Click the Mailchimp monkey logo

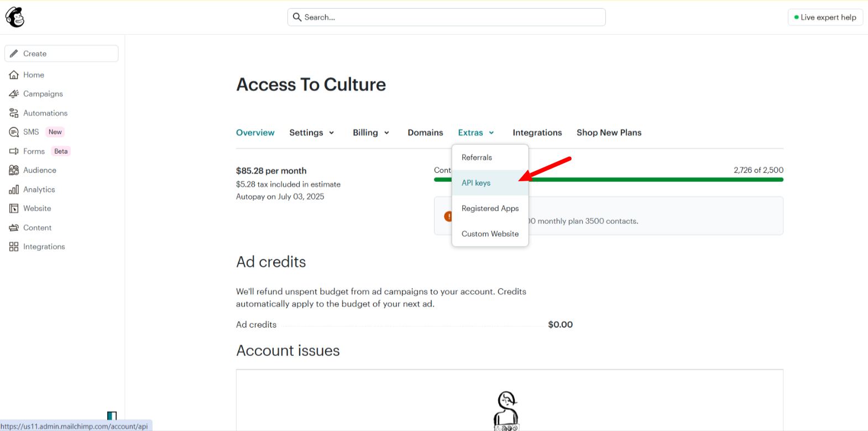coord(15,17)
